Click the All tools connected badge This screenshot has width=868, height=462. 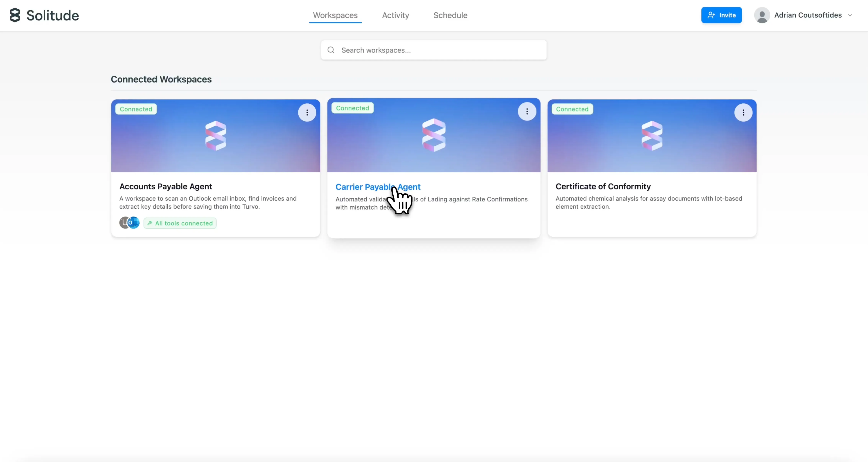click(180, 223)
